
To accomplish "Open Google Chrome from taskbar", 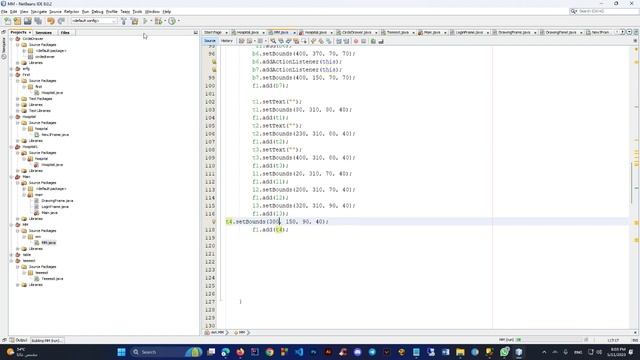I will point(269,352).
